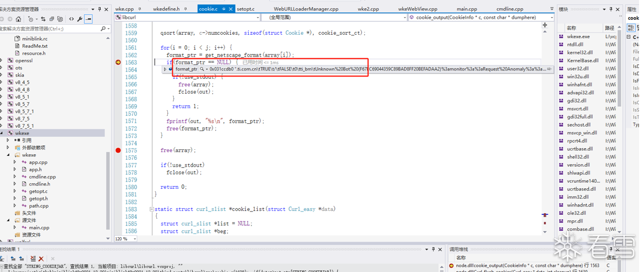Image resolution: width=644 pixels, height=272 pixels.
Task: Open the 120 % zoom level dropdown
Action: point(135,239)
